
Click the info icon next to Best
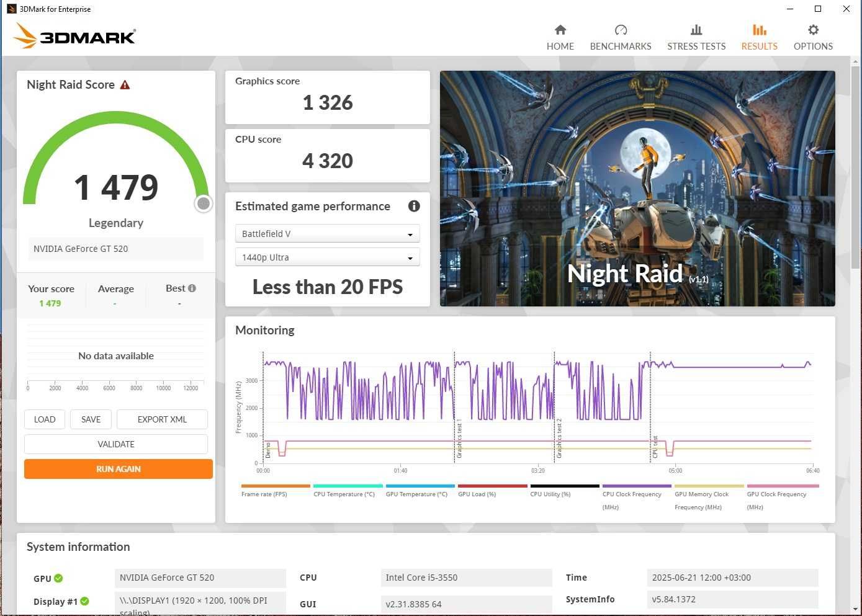pyautogui.click(x=192, y=288)
